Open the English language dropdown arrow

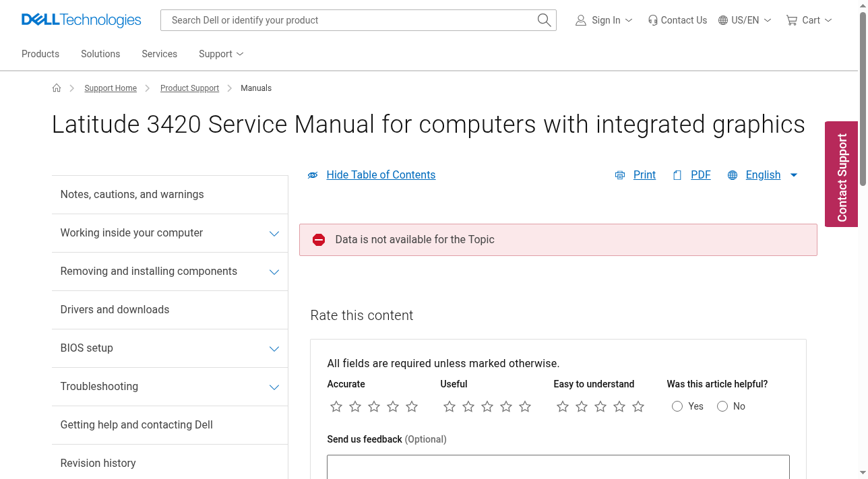pyautogui.click(x=794, y=175)
